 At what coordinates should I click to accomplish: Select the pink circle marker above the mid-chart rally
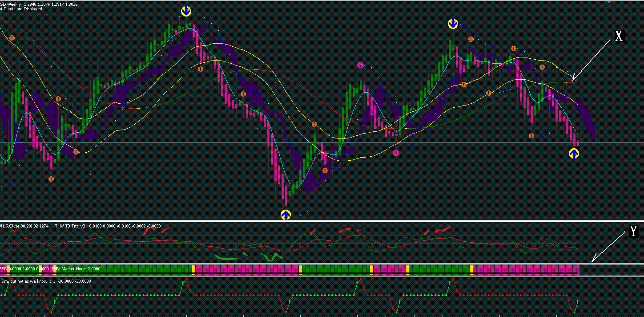pos(360,65)
